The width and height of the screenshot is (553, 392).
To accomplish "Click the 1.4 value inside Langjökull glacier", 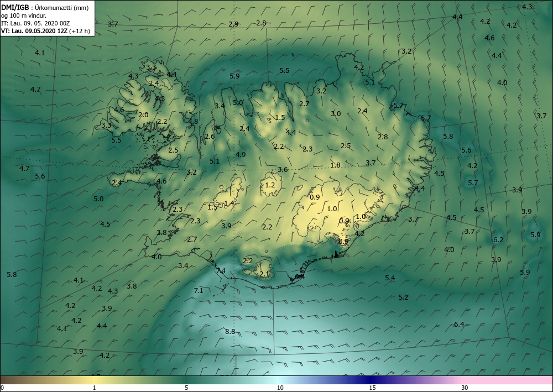I will point(229,203).
